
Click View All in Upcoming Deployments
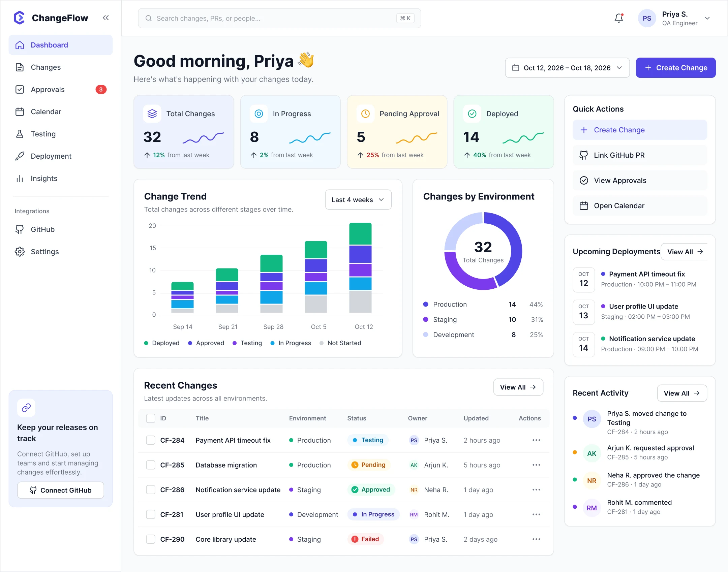coord(685,252)
